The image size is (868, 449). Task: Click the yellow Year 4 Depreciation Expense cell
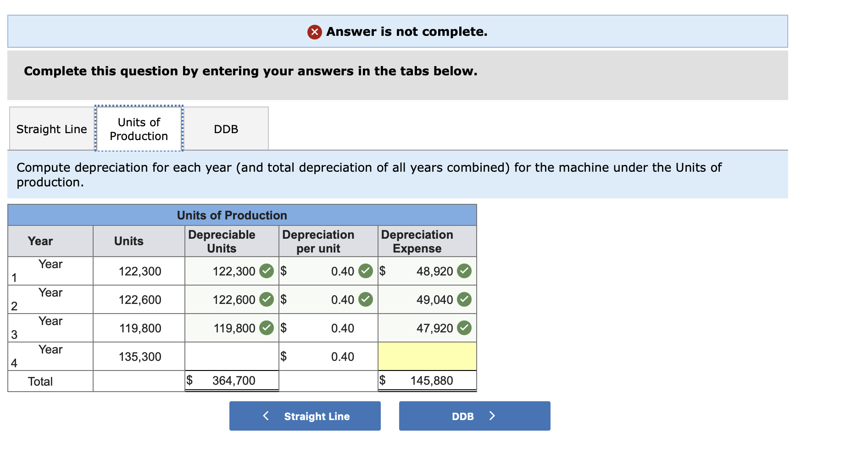[427, 356]
